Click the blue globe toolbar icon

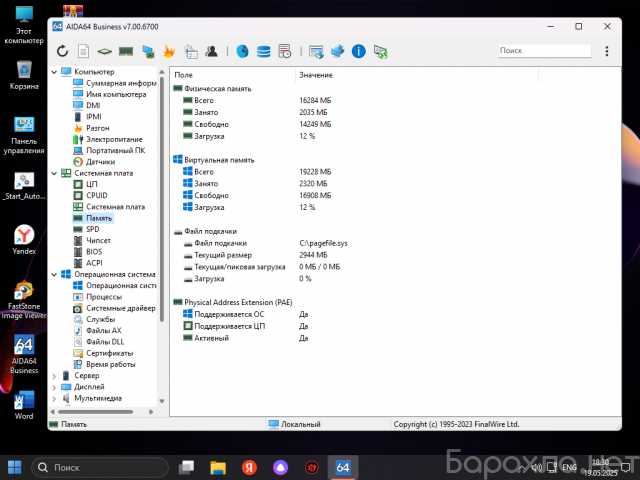(x=242, y=51)
